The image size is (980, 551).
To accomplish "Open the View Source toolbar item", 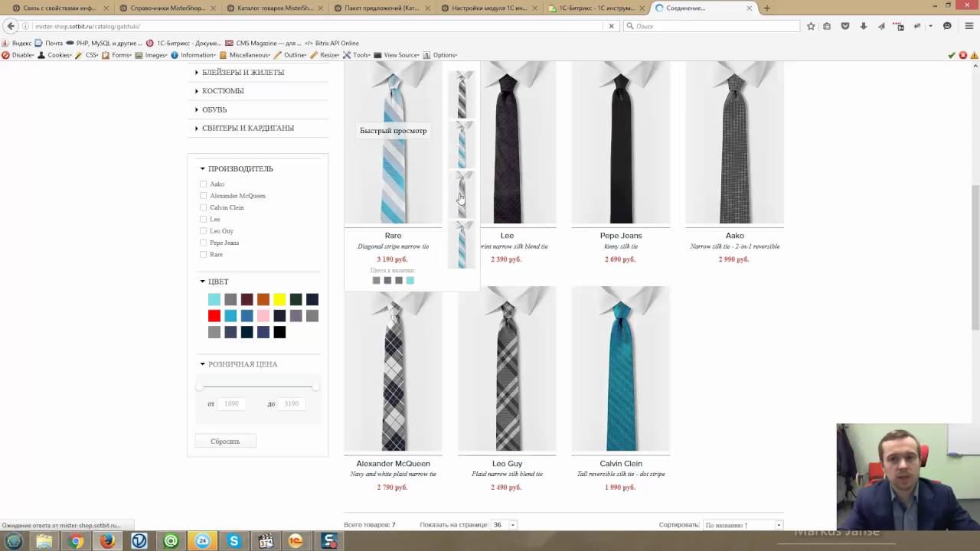I will [x=397, y=55].
